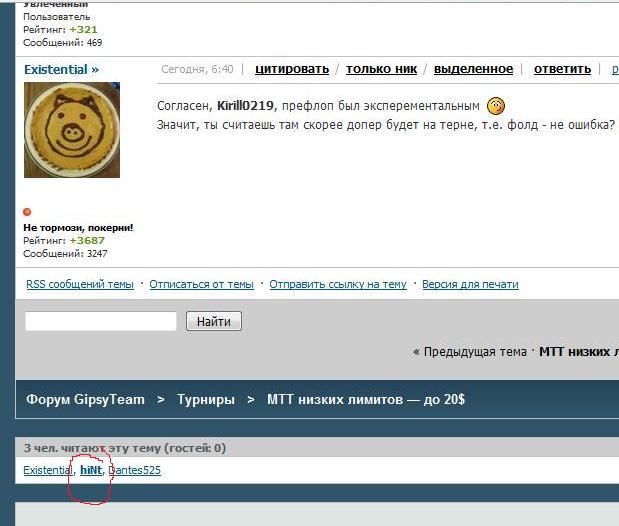Click the orange status dot under avatar

[x=27, y=212]
